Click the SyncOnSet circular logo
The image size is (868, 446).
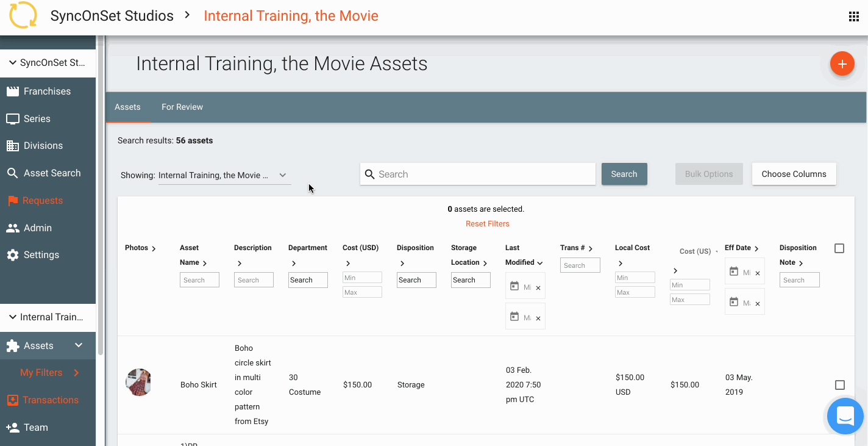tap(23, 15)
